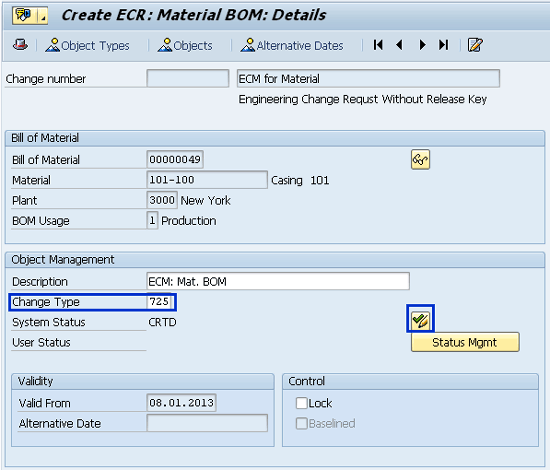Screen dimensions: 550x470
Task: Go to previous object arrow
Action: click(x=399, y=45)
